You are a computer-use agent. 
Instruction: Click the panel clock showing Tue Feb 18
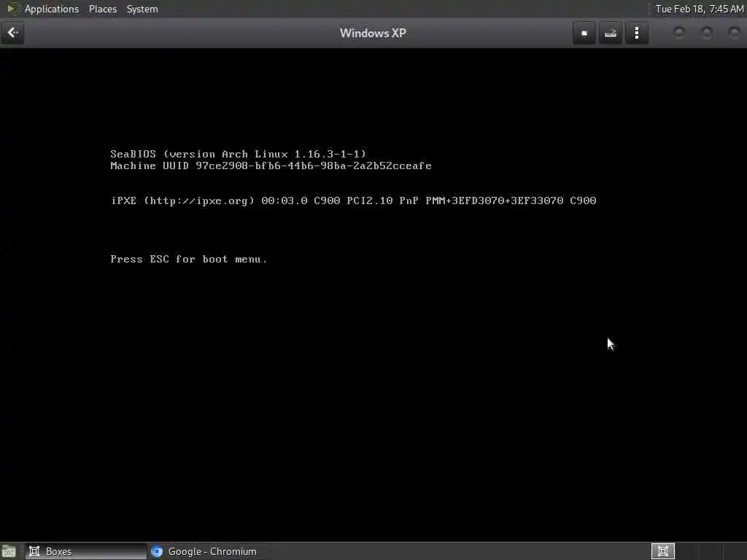[699, 9]
